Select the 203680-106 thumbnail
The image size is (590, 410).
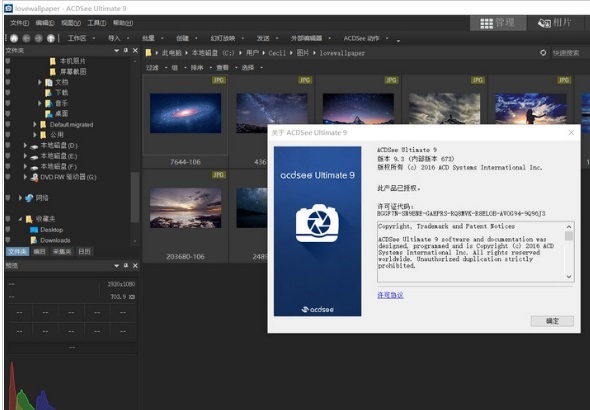point(185,208)
